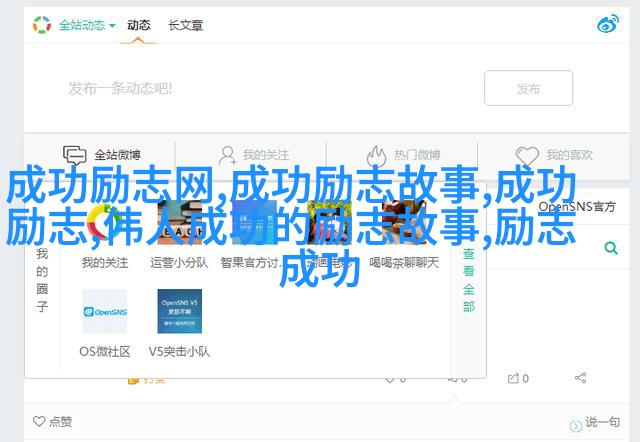
Task: Click the 查看全部 view all link
Action: tap(468, 280)
